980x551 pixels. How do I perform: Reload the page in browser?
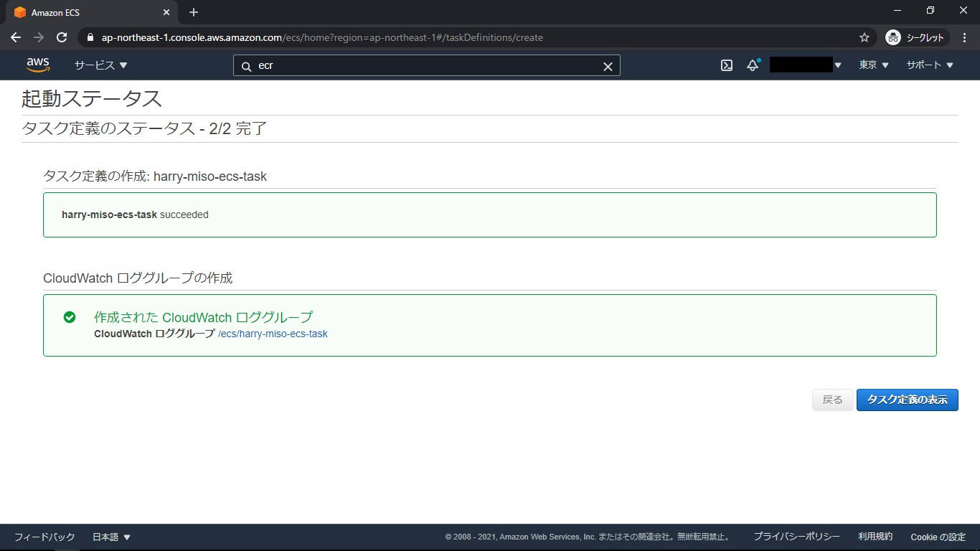pos(62,37)
